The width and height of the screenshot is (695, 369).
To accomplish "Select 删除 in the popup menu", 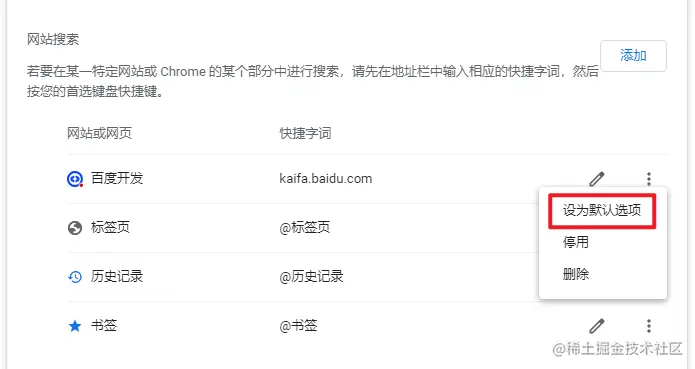I will 576,274.
